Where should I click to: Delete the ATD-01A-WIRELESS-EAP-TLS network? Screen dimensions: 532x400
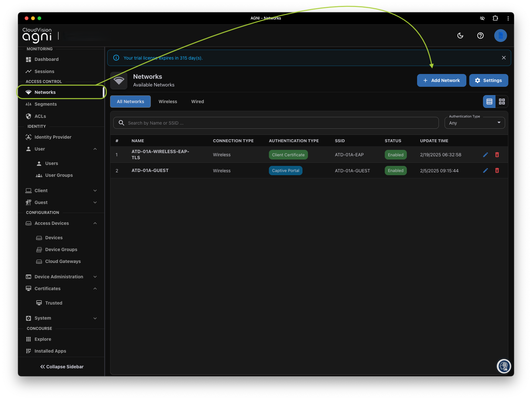point(497,155)
